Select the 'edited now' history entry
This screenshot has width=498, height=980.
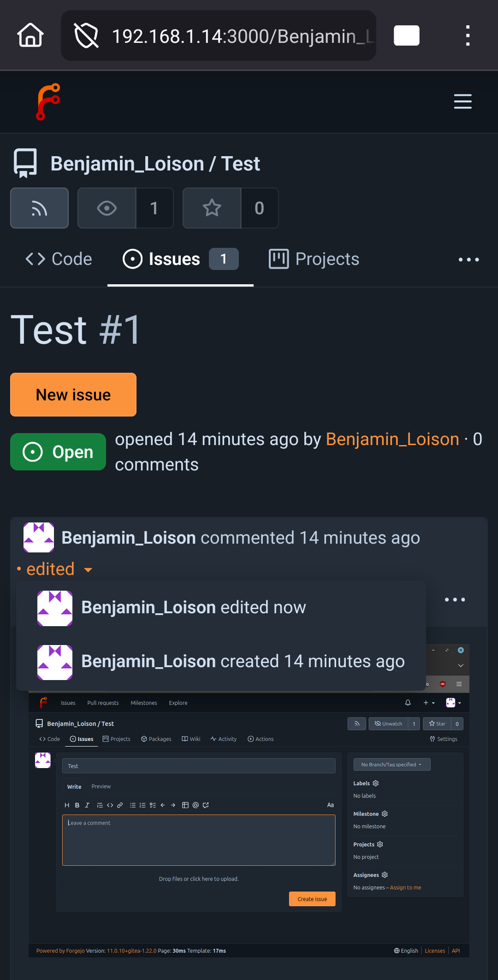[194, 608]
